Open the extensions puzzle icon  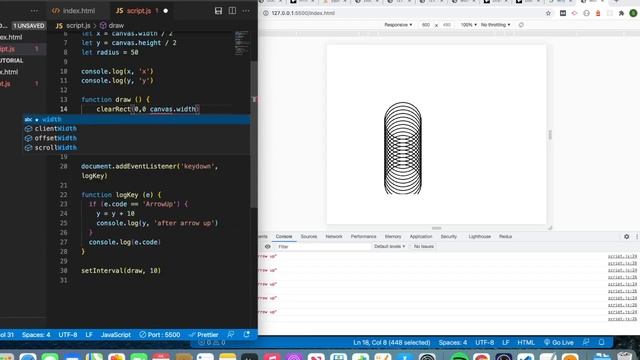pos(621,13)
